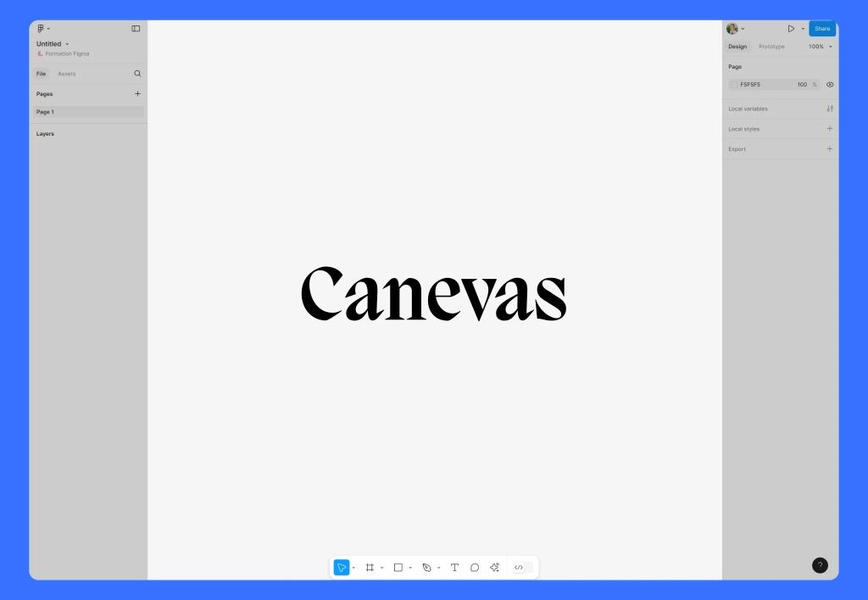The height and width of the screenshot is (600, 868).
Task: Switch to the Assets tab
Action: click(66, 74)
